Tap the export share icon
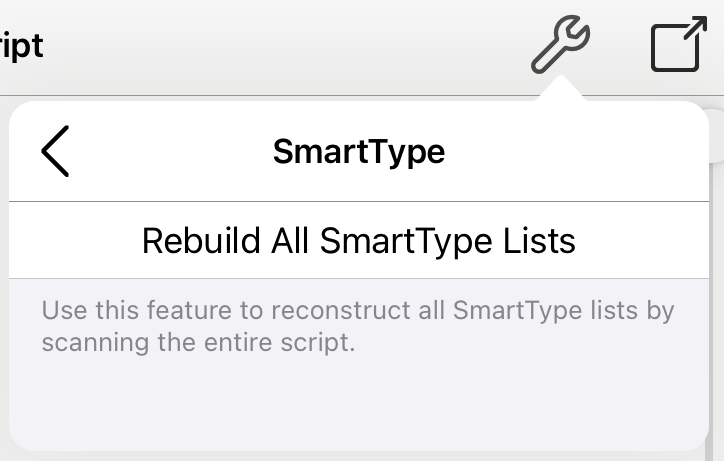Image resolution: width=724 pixels, height=461 pixels. click(679, 44)
